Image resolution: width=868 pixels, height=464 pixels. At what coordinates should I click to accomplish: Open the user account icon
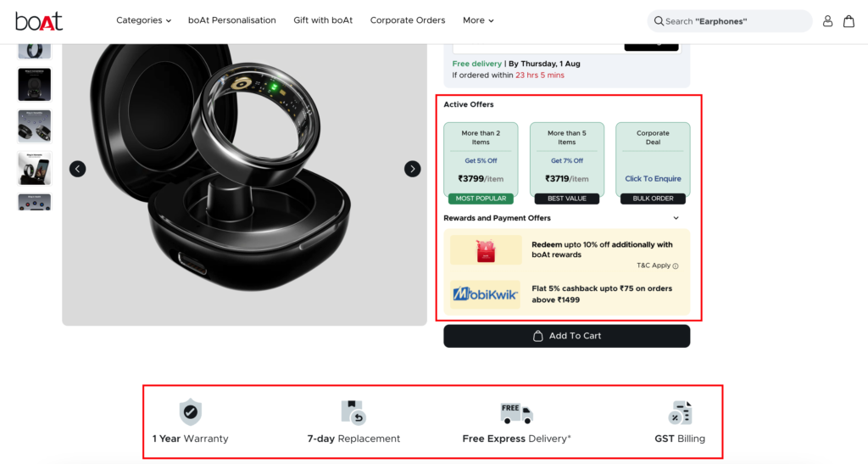click(x=828, y=21)
